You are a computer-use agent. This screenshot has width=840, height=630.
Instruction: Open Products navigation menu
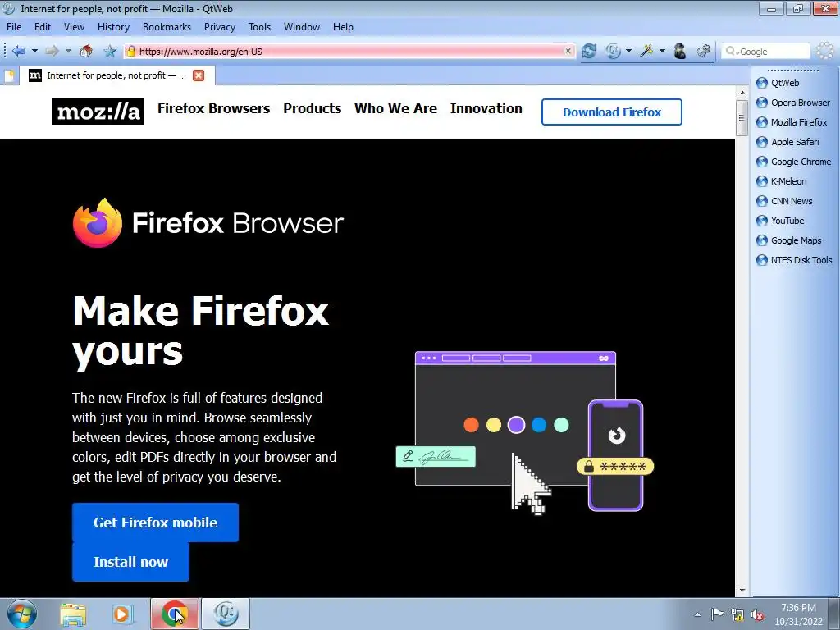pos(313,108)
